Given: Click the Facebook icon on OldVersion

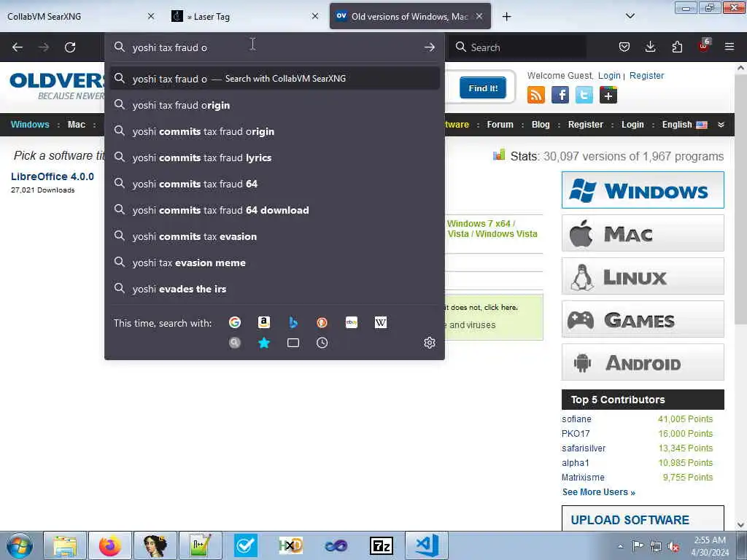Looking at the screenshot, I should pyautogui.click(x=560, y=95).
